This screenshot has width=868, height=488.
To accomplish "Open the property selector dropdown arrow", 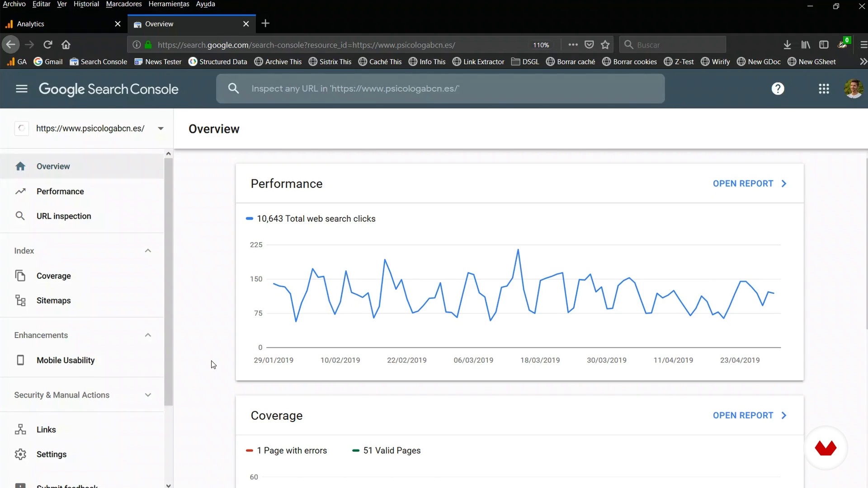I will click(x=160, y=128).
